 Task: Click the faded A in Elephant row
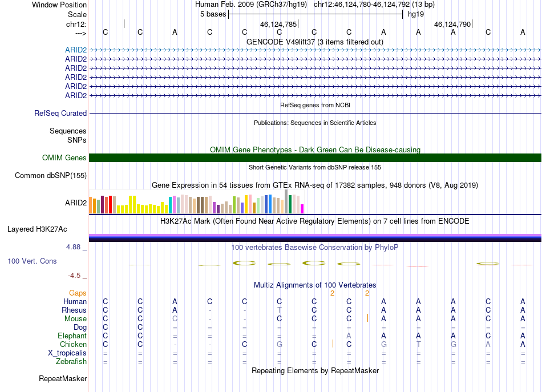[x=349, y=336]
